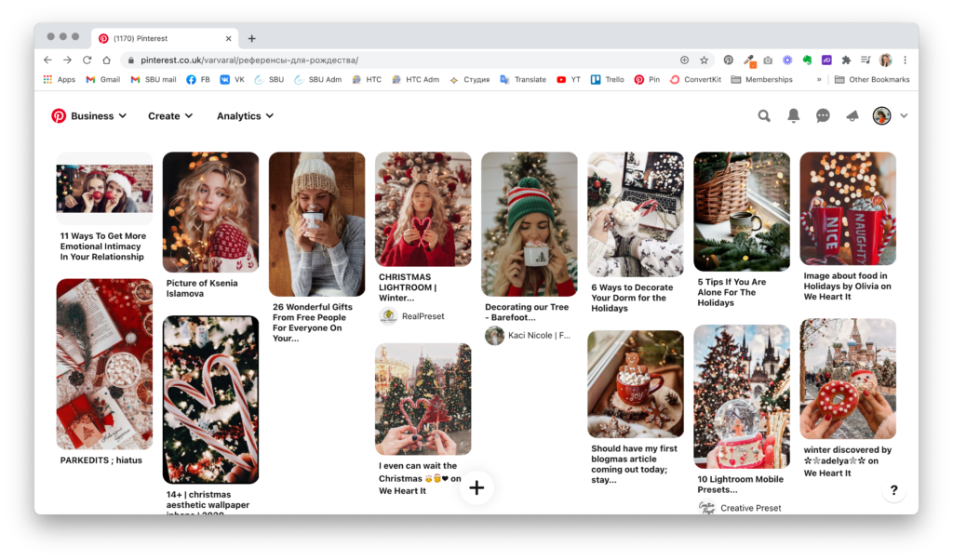Click the question mark help button
This screenshot has width=953, height=560.
[x=893, y=490]
